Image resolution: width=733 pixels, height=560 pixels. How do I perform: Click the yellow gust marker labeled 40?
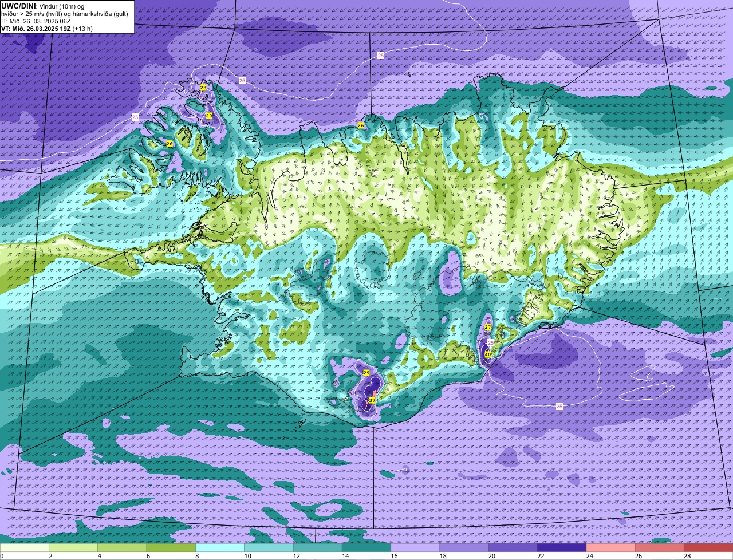pyautogui.click(x=488, y=354)
